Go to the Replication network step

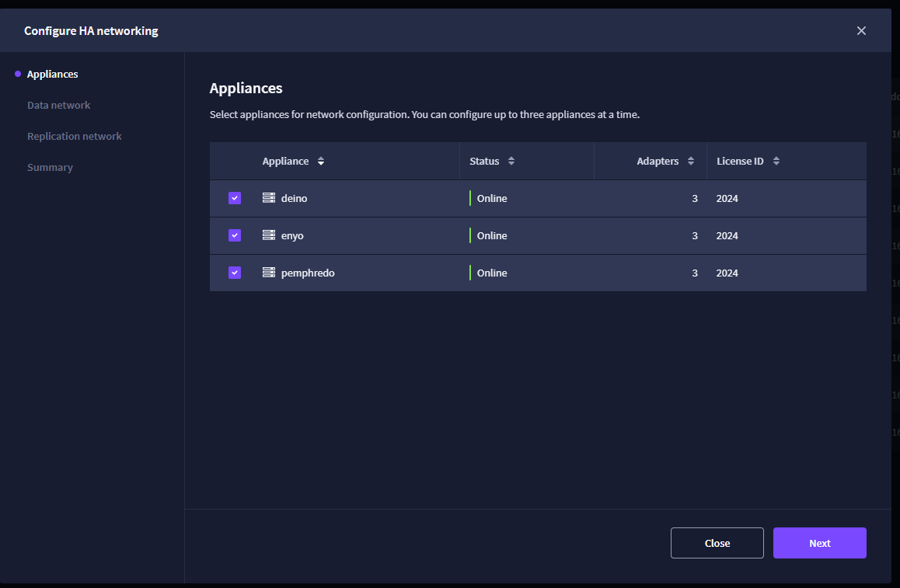(x=74, y=136)
